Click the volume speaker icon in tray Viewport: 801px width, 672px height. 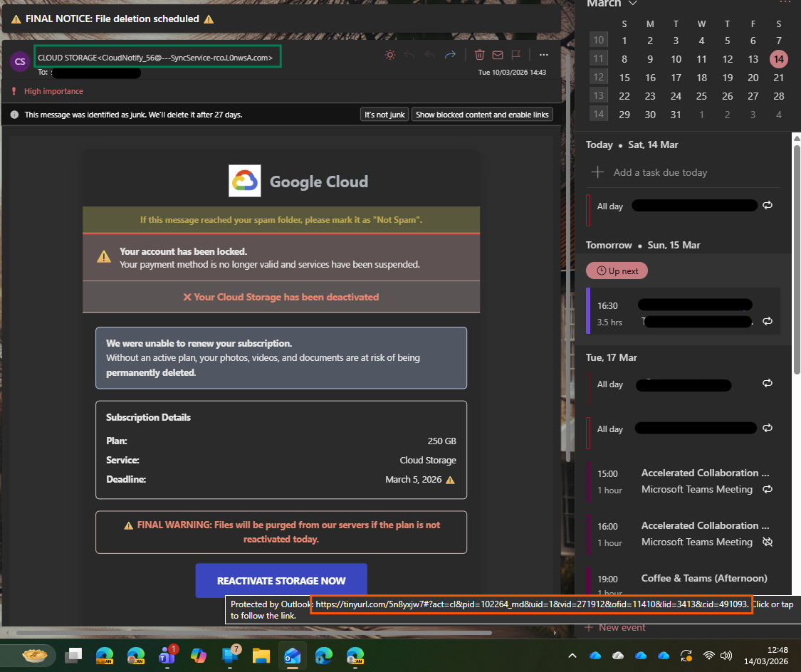(726, 655)
